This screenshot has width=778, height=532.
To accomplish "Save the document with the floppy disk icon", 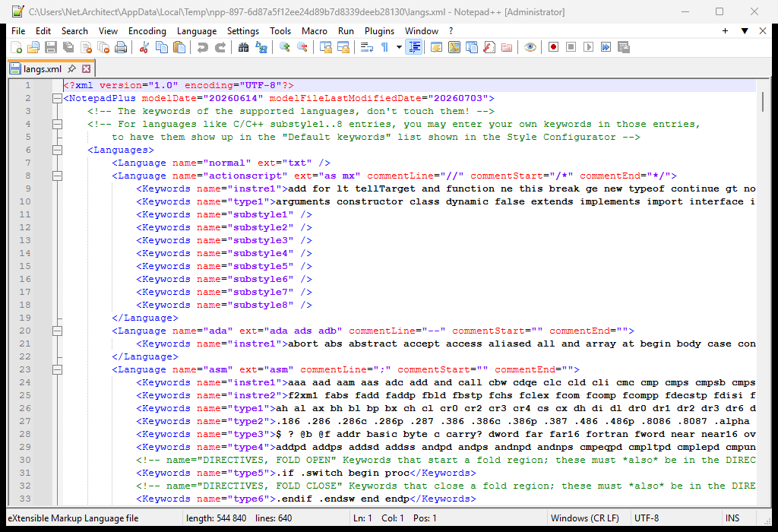I will point(51,47).
